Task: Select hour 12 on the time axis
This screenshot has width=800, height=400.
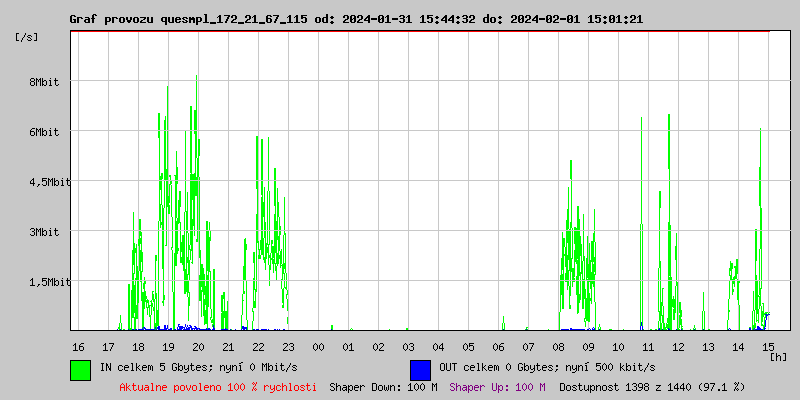Action: 678,346
